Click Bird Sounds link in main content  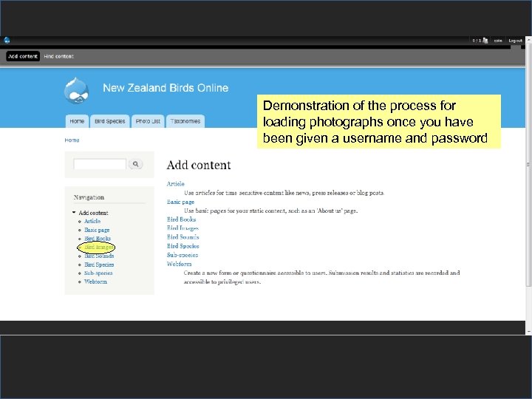(x=183, y=237)
